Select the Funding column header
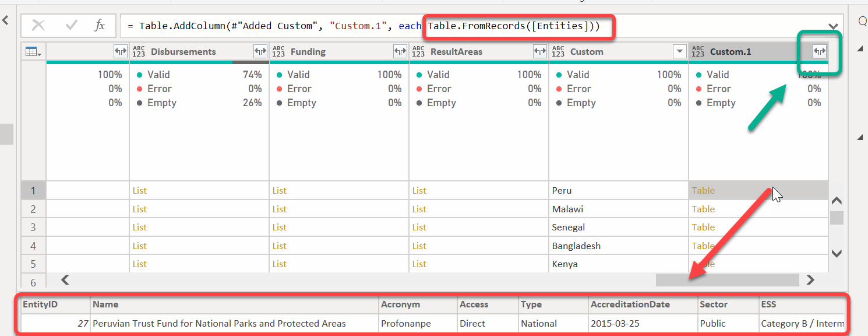 pyautogui.click(x=339, y=51)
